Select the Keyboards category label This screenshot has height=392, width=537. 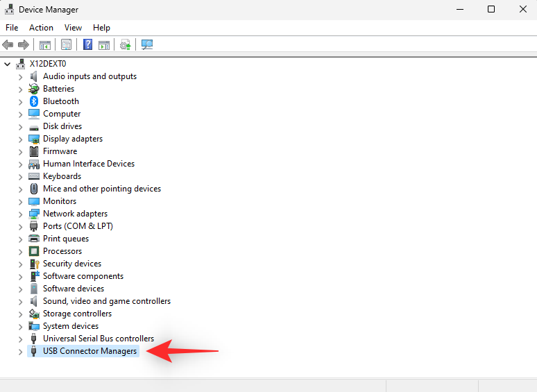click(62, 176)
